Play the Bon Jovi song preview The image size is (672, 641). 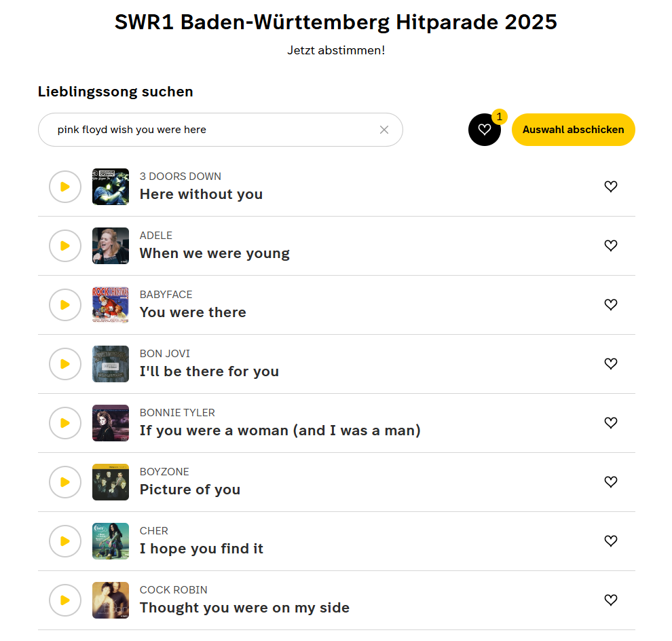click(x=65, y=364)
